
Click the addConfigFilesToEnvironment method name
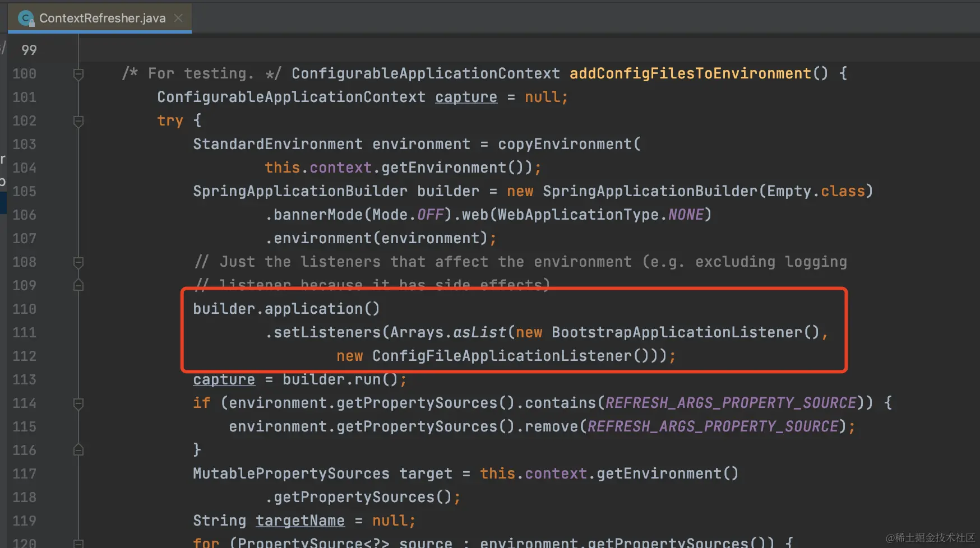(x=691, y=73)
